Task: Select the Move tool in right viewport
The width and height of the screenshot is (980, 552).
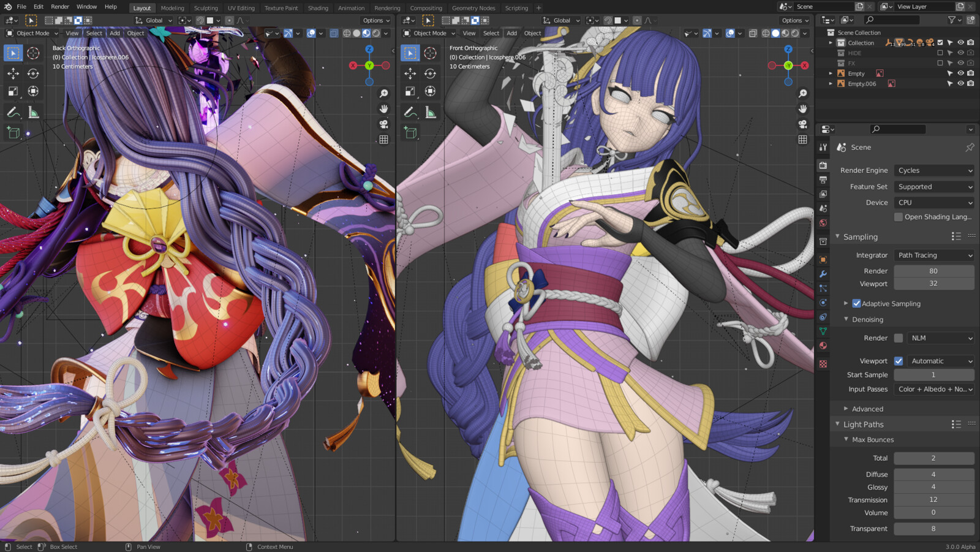Action: (410, 74)
